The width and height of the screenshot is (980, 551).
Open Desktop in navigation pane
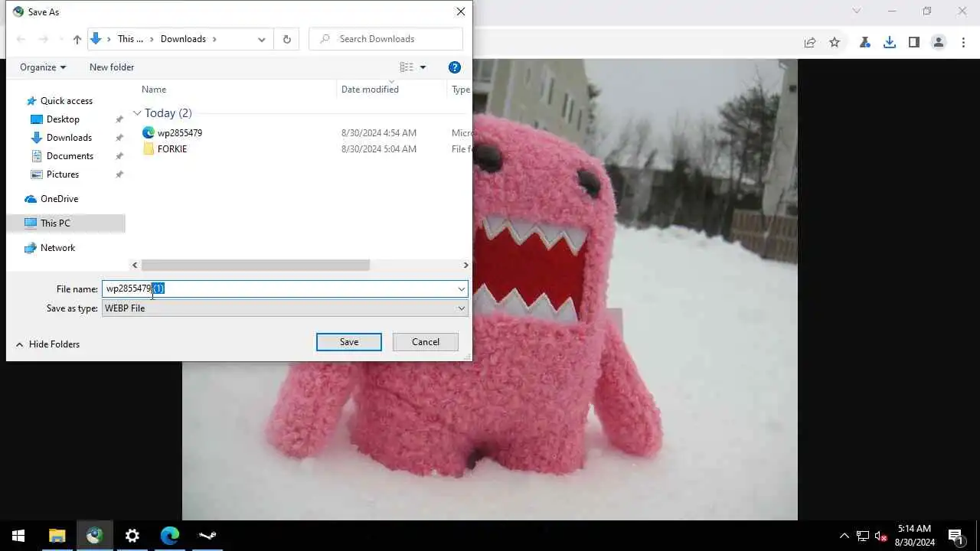click(x=63, y=119)
